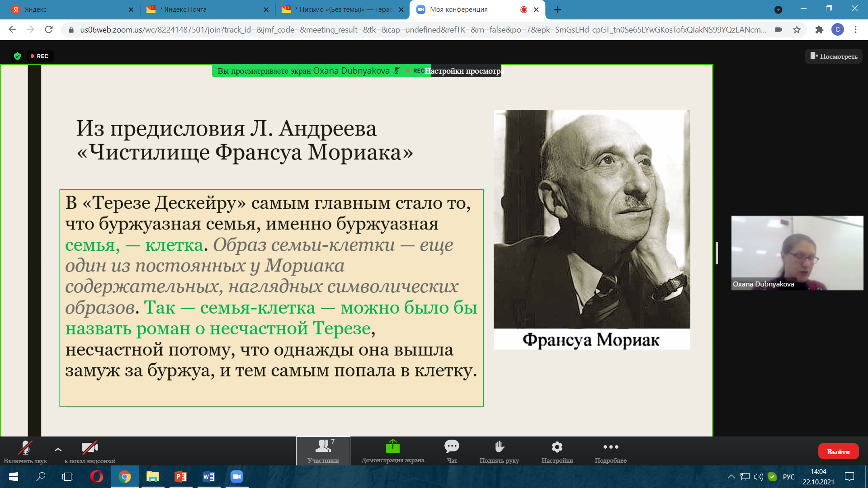
Task: Click the Посмотреть view button
Action: [x=834, y=56]
